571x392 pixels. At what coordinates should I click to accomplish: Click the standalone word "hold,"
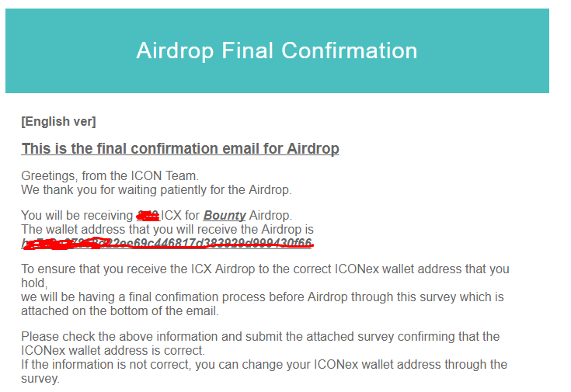[x=34, y=283]
